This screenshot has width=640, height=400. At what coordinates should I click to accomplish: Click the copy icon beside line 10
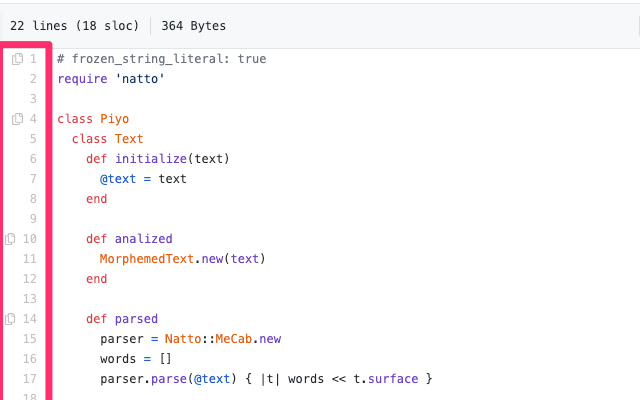(x=10, y=239)
